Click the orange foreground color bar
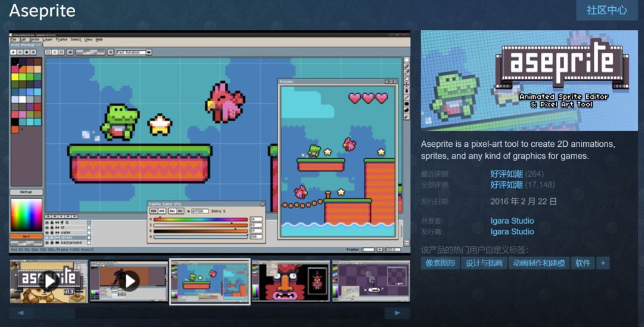 point(26,237)
